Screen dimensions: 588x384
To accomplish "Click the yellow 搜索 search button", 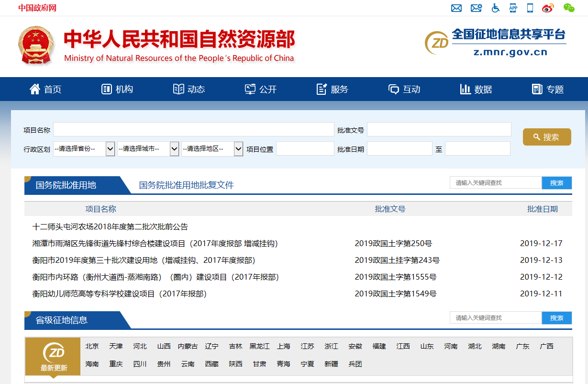I will tap(547, 136).
